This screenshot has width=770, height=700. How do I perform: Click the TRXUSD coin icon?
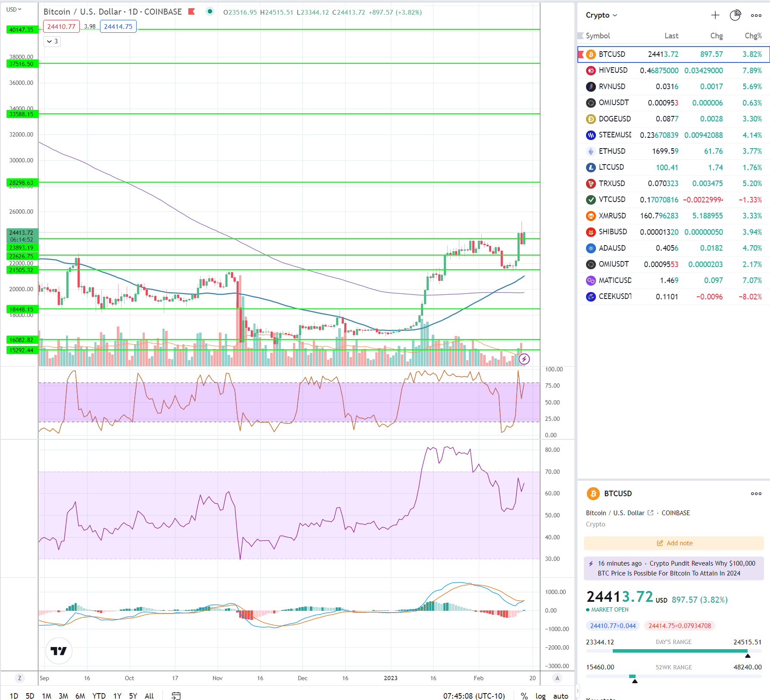coord(591,184)
